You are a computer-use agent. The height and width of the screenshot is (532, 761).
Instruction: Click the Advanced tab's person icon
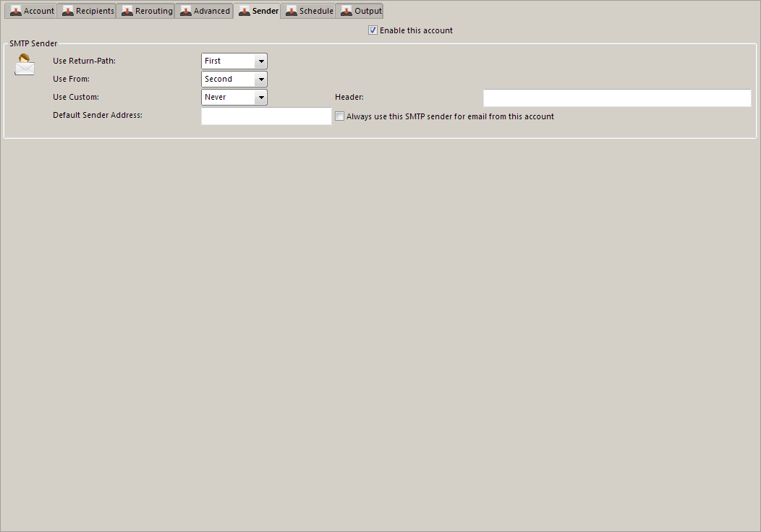[186, 11]
